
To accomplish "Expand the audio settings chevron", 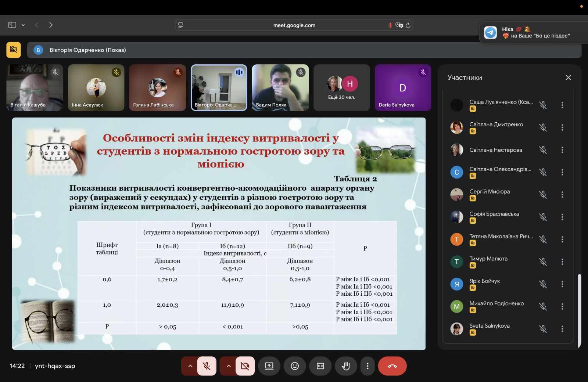I will (190, 366).
